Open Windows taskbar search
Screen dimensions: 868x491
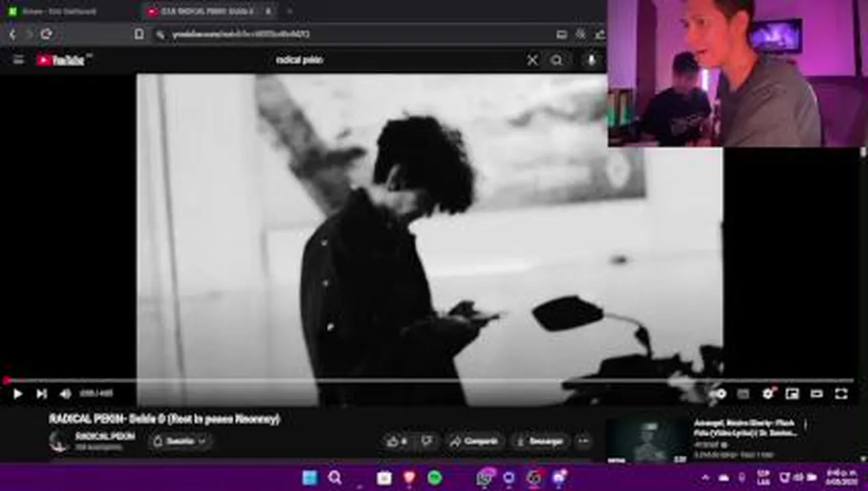point(335,477)
